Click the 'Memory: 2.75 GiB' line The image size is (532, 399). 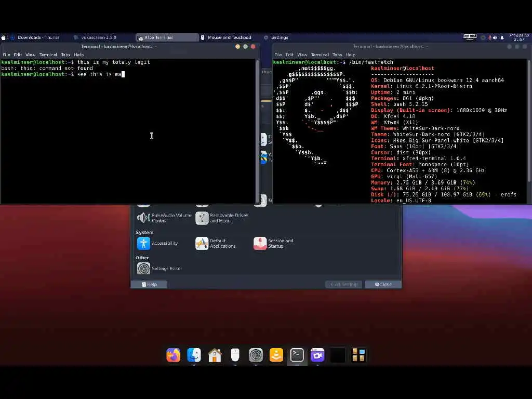click(x=423, y=182)
